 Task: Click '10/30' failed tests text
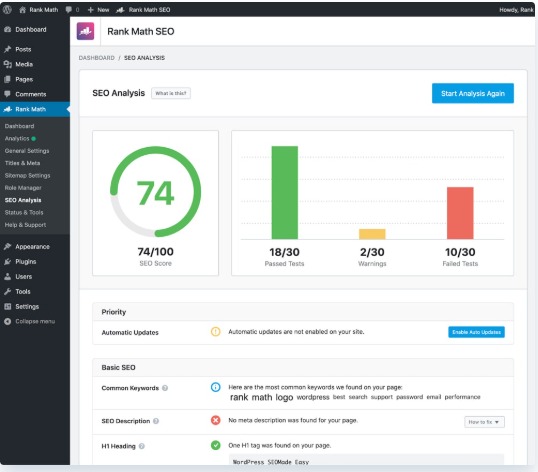point(460,252)
